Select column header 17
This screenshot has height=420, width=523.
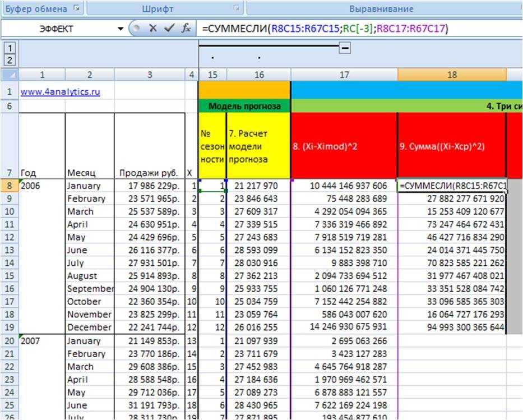[x=344, y=75]
